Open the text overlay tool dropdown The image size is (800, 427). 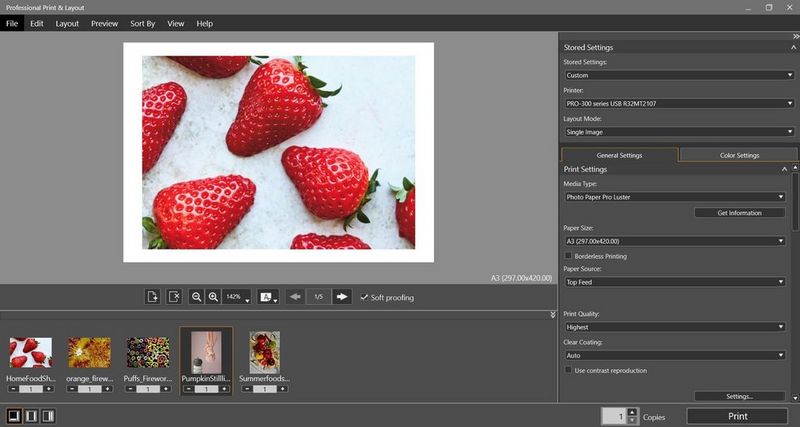[x=268, y=297]
